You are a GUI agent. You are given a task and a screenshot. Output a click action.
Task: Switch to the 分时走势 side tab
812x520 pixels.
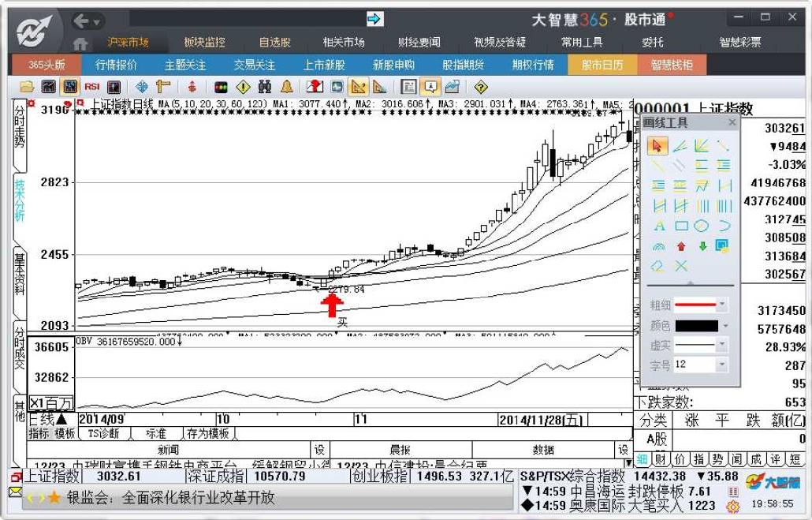tap(20, 127)
